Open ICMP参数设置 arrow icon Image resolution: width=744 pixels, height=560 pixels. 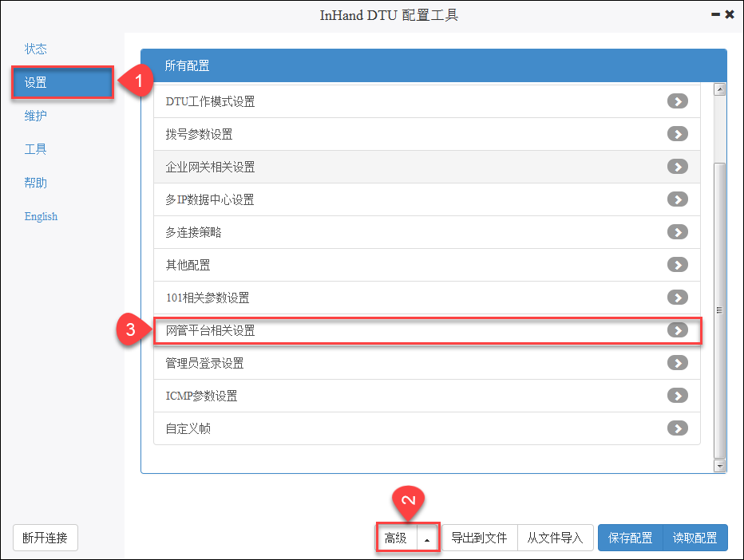[x=678, y=396]
